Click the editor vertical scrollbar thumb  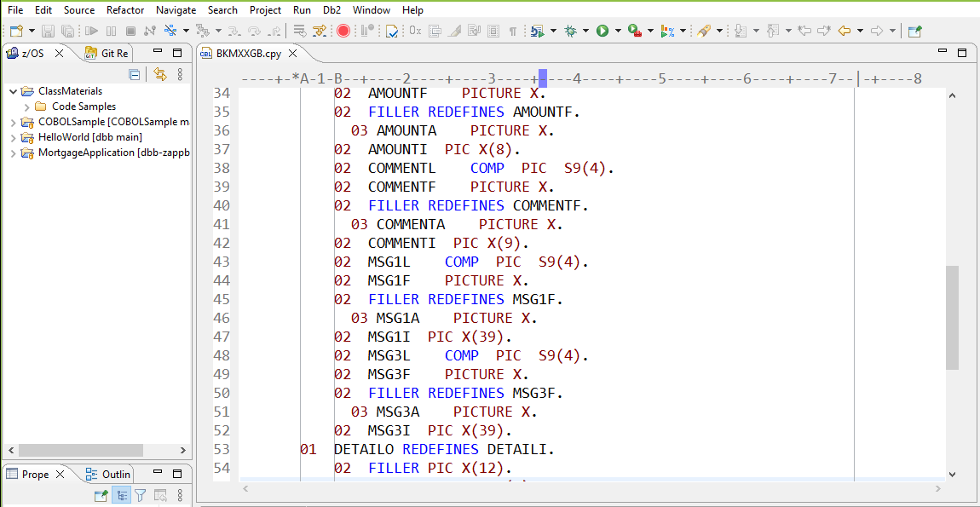point(952,317)
